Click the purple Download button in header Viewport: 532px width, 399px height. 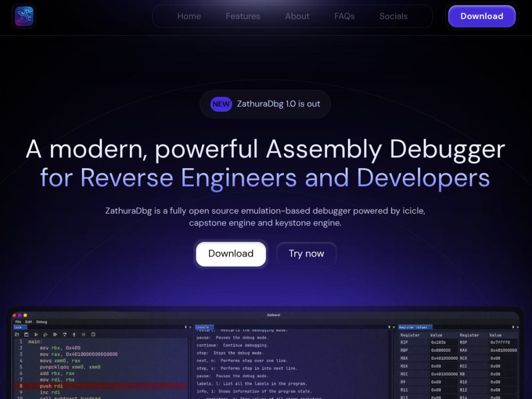click(x=482, y=16)
